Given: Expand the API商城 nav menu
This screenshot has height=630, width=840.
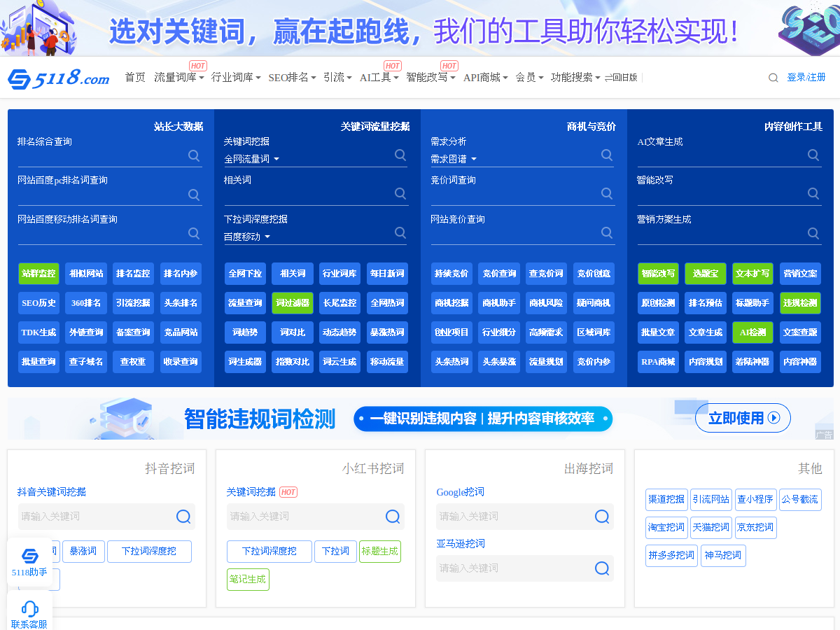Looking at the screenshot, I should pos(485,78).
